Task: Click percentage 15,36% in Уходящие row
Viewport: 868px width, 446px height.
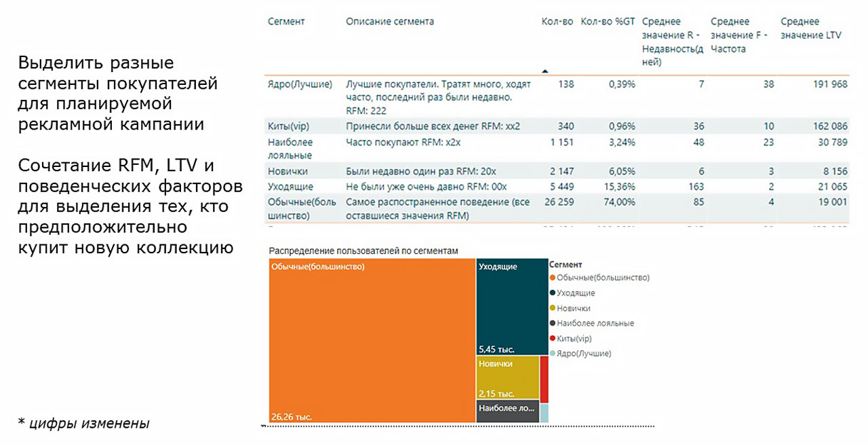Action: click(619, 187)
